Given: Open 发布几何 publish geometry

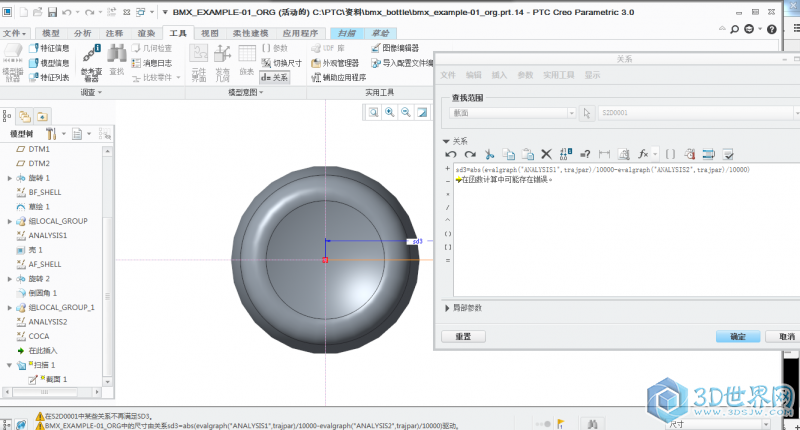Looking at the screenshot, I should pos(222,63).
